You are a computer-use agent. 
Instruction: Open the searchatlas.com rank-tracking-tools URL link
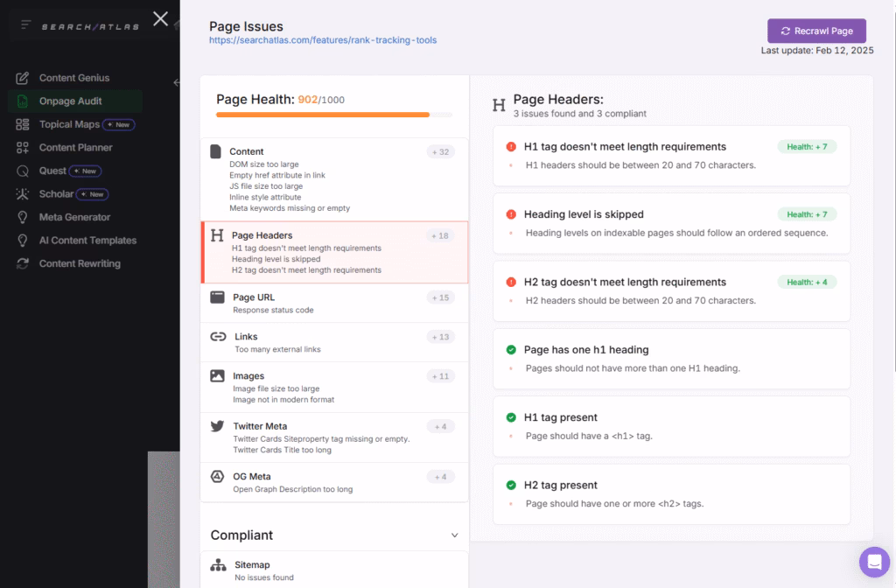[x=323, y=40]
